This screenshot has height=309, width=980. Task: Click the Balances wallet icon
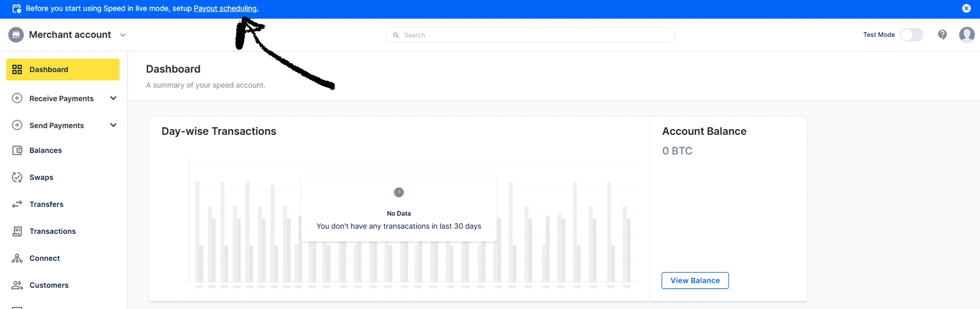[x=17, y=150]
